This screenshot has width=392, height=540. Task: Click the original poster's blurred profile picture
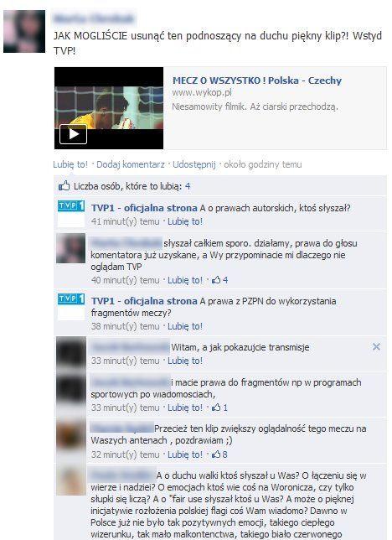click(x=24, y=31)
